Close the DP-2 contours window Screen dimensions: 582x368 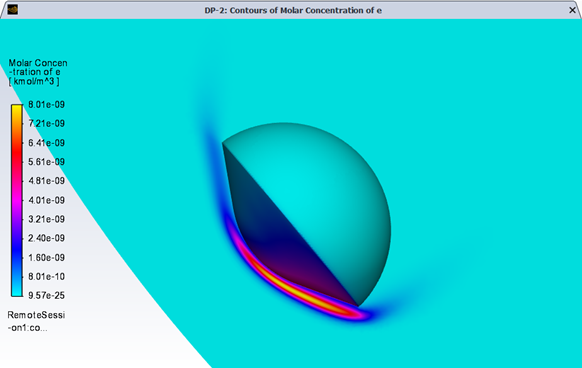(572, 10)
